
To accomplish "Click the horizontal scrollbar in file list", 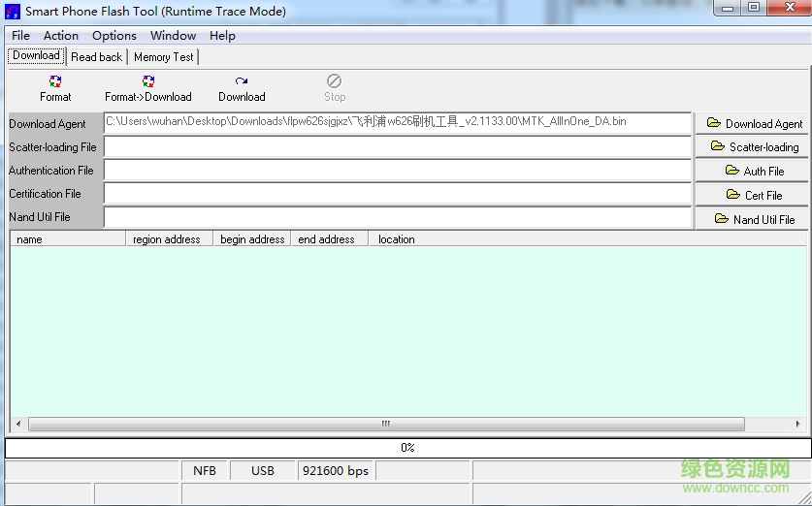I will pos(386,424).
